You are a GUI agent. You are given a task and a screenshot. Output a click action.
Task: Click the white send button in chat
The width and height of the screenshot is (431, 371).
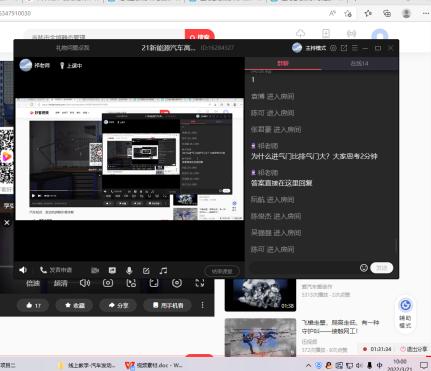pos(382,268)
